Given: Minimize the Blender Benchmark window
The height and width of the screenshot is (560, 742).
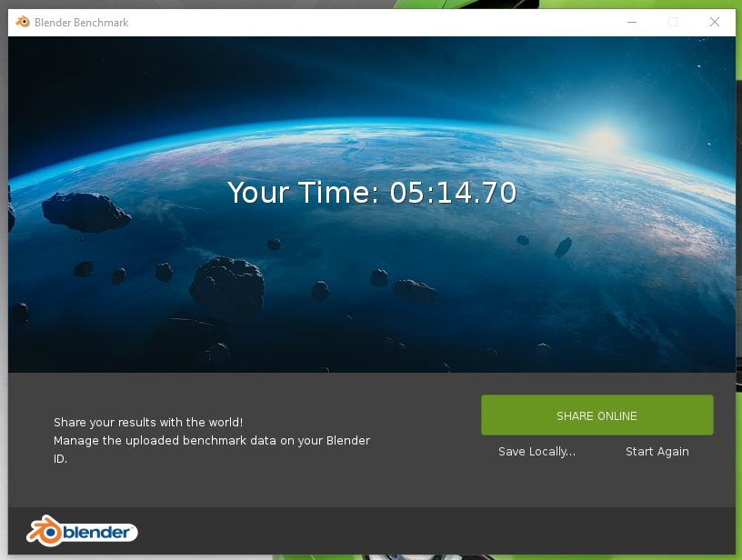Looking at the screenshot, I should click(632, 22).
